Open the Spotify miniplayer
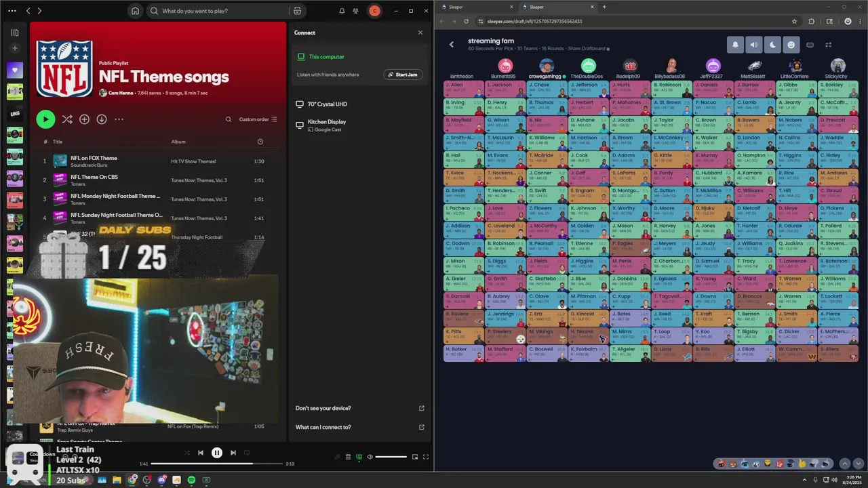 click(415, 457)
